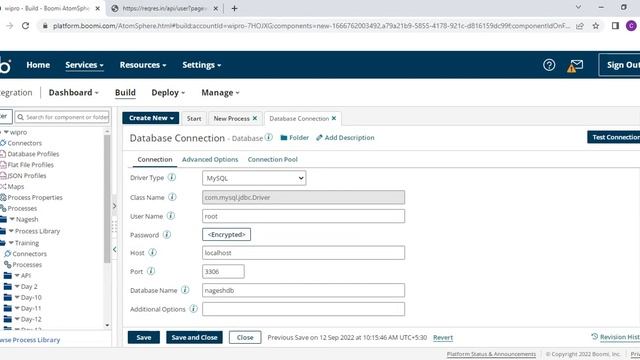640x360 pixels.
Task: Click the Port input field
Action: 223,271
